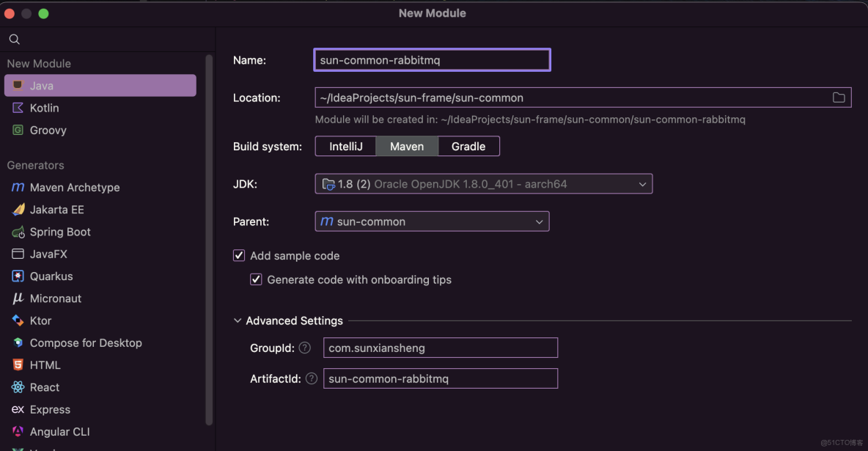Select the Micronaut generator

coord(18,298)
